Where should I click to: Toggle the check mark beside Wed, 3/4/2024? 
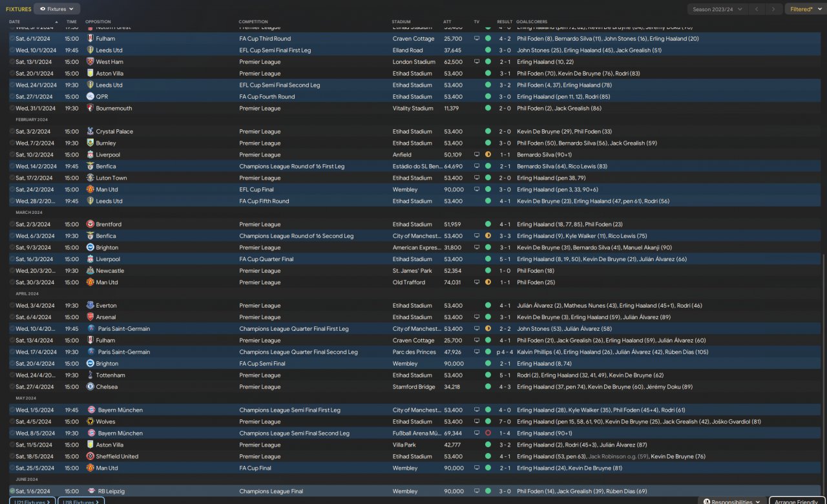pyautogui.click(x=12, y=306)
